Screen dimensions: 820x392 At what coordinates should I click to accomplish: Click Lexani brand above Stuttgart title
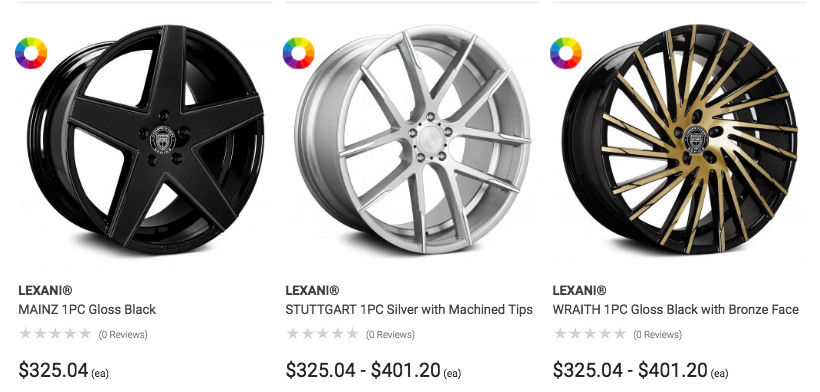click(313, 290)
